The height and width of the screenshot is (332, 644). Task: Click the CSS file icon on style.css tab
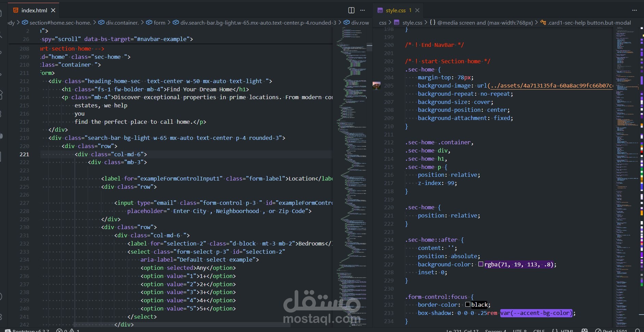click(x=380, y=10)
